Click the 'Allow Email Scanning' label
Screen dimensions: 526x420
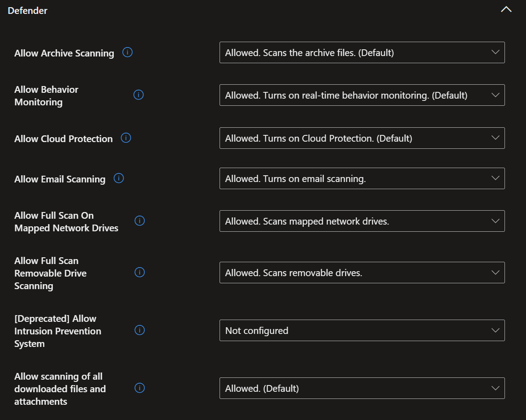point(60,179)
